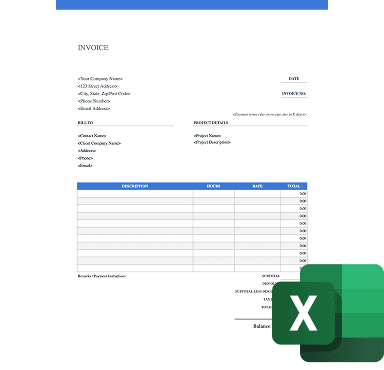Select the <123 Street Address> placeholder
The image size is (384, 370).
[x=98, y=86]
